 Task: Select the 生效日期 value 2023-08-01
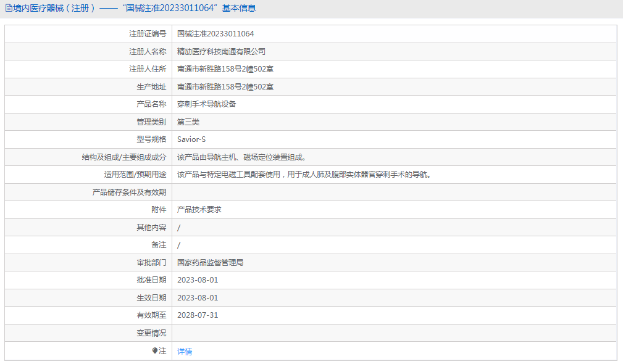[x=198, y=298]
